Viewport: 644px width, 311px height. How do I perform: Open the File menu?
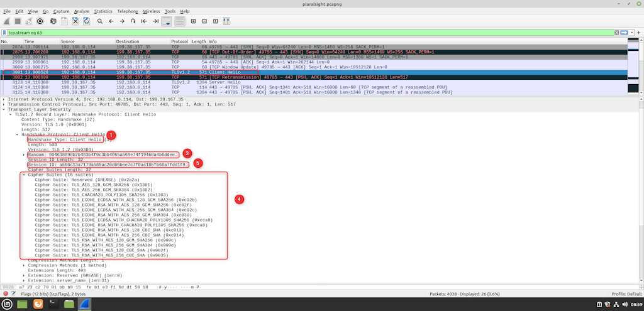pyautogui.click(x=6, y=11)
